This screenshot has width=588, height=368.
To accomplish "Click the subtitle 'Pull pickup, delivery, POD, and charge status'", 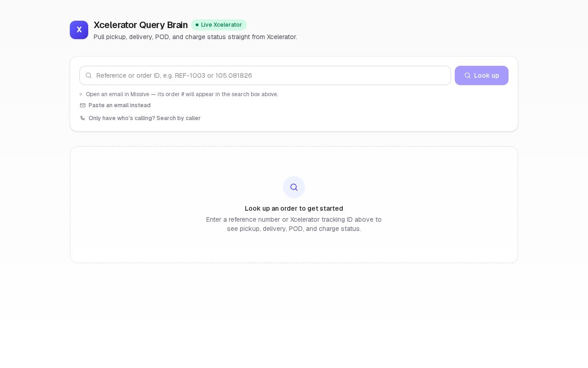I will click(x=195, y=37).
